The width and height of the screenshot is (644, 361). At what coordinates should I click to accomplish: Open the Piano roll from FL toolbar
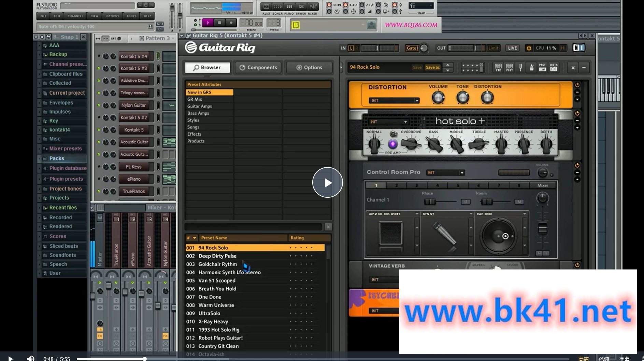coord(289,6)
